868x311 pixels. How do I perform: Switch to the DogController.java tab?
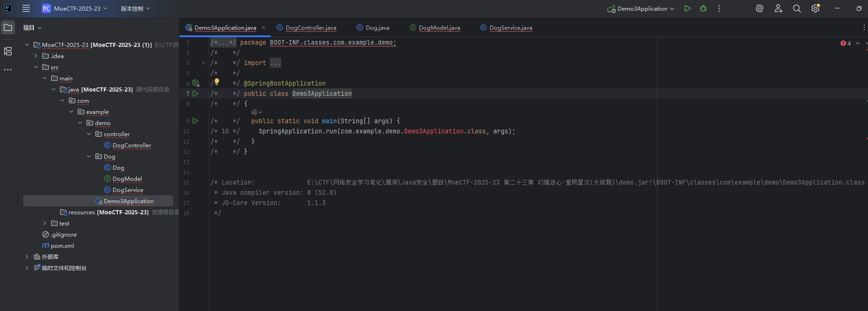(310, 28)
